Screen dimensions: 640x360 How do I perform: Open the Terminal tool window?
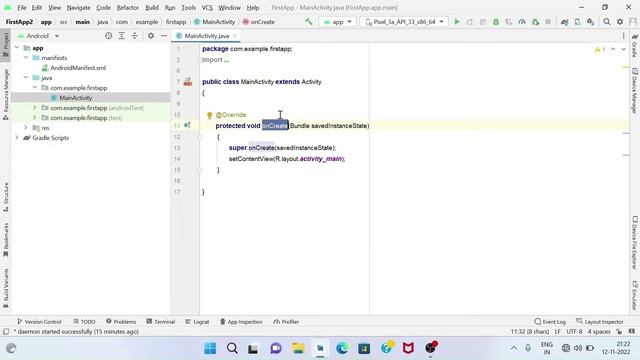coord(160,322)
